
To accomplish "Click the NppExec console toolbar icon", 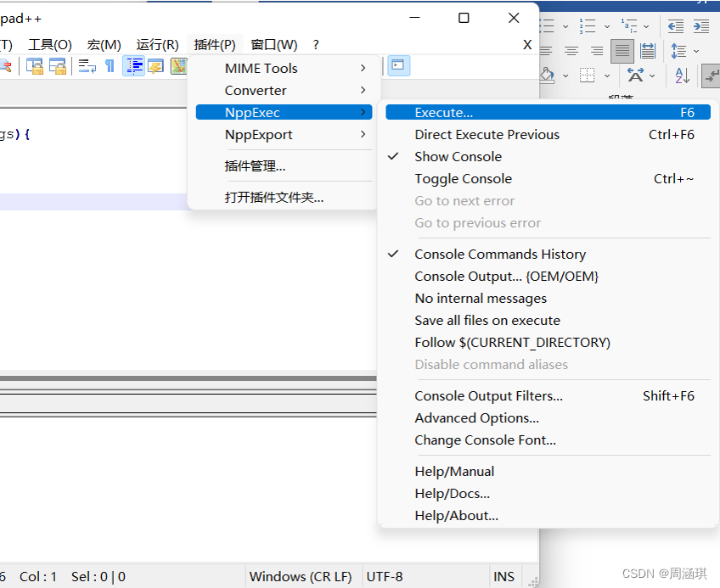I will pos(398,65).
